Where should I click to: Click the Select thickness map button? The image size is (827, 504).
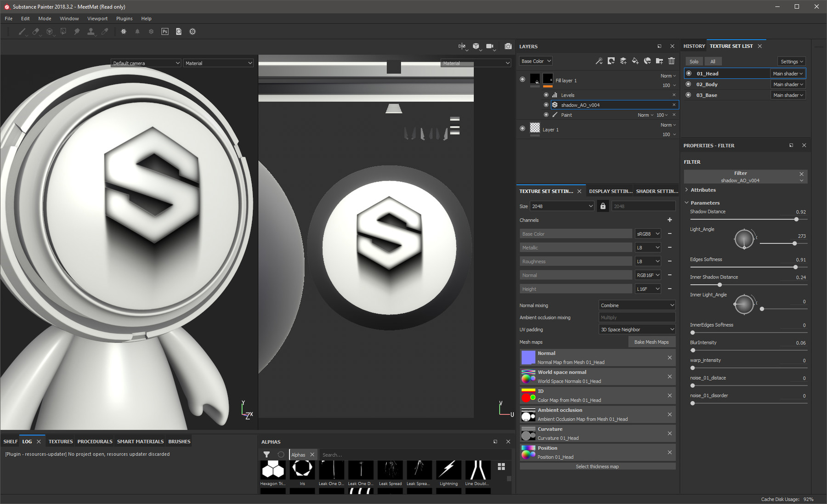(597, 467)
